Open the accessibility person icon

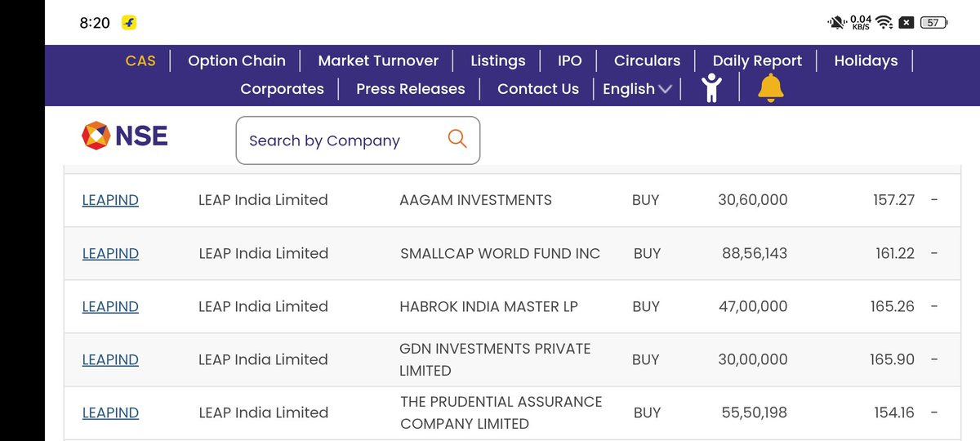click(712, 88)
